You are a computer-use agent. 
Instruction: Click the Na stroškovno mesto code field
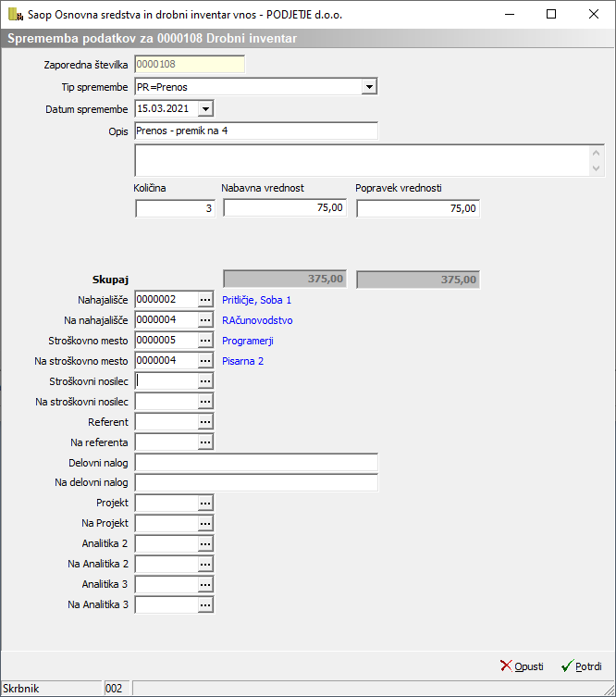click(x=166, y=361)
